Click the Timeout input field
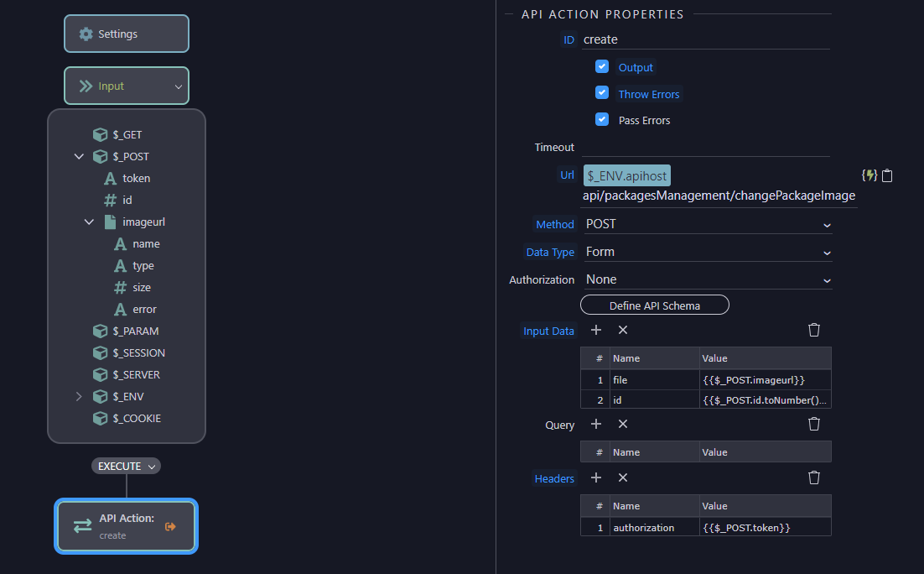Viewport: 924px width, 574px height. tap(706, 147)
